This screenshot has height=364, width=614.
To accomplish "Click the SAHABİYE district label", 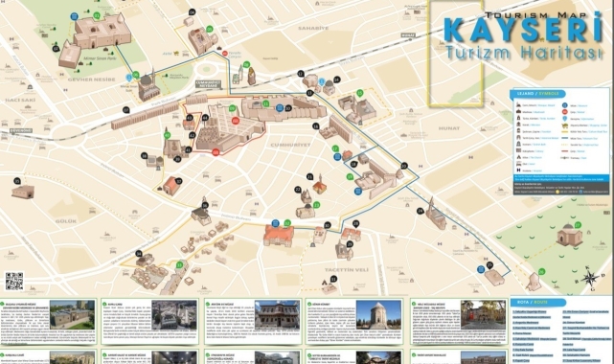I will (313, 28).
